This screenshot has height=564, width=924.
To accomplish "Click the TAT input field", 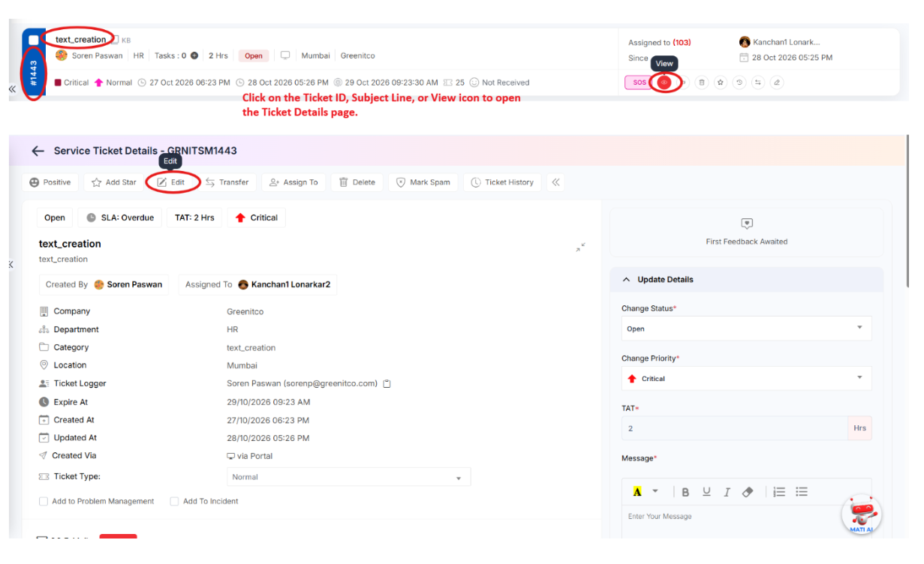I will click(x=735, y=428).
